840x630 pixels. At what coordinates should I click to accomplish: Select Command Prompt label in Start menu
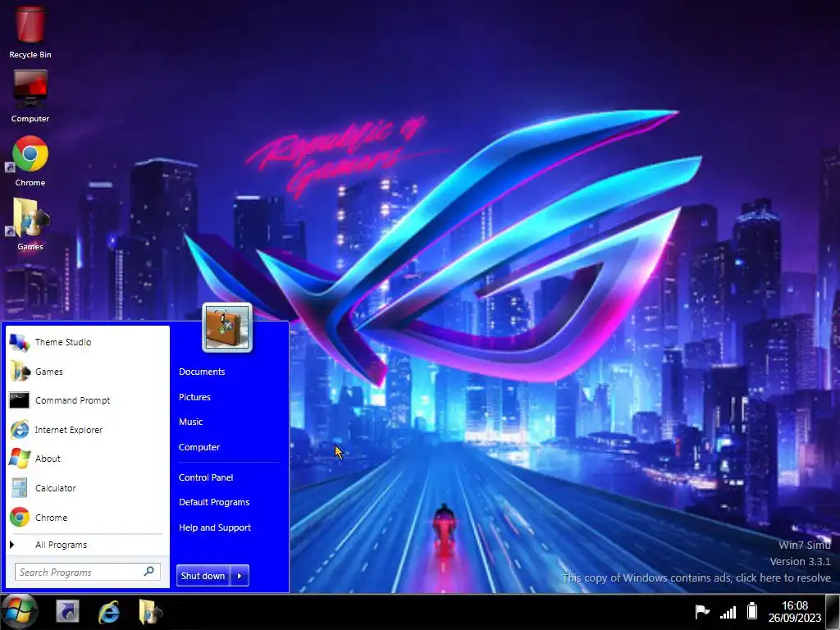[72, 400]
